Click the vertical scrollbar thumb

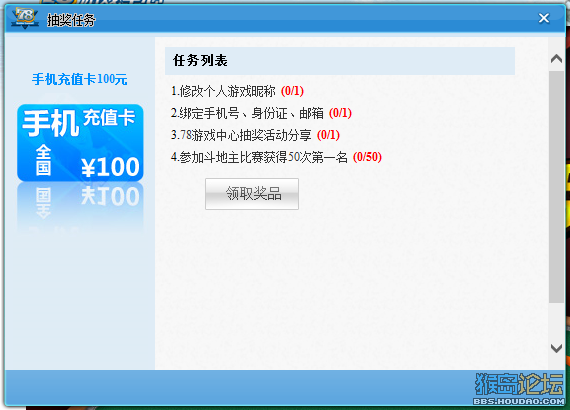[556, 187]
